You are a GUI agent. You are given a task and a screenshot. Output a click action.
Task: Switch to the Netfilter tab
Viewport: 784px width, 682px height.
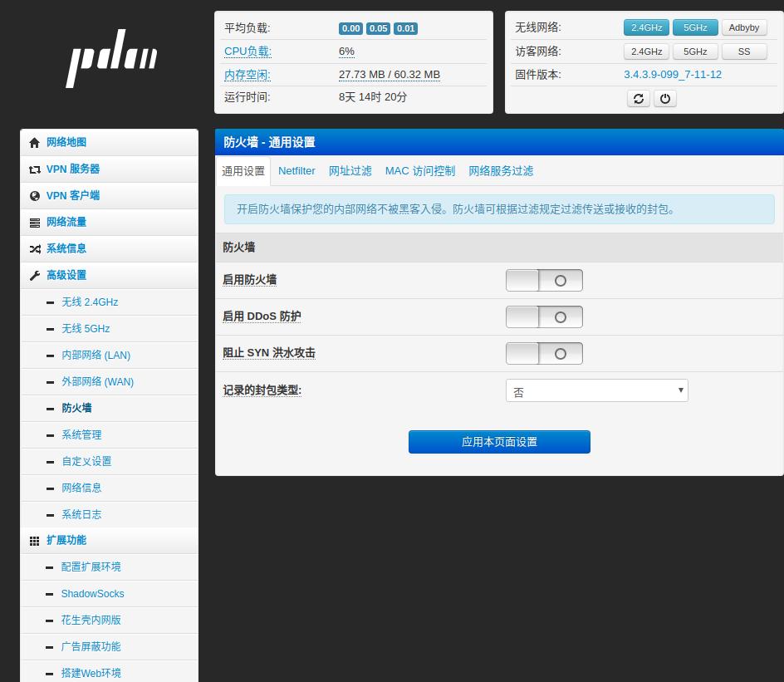coord(296,171)
